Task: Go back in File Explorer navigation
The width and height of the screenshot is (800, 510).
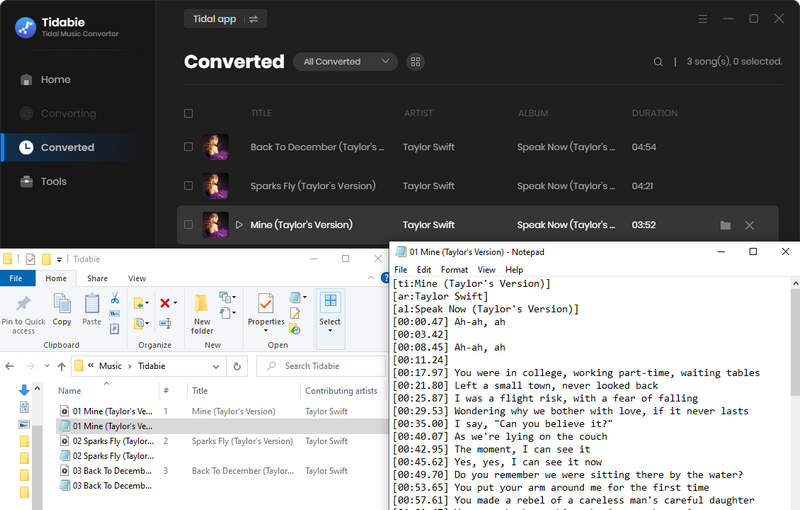Action: pos(10,366)
